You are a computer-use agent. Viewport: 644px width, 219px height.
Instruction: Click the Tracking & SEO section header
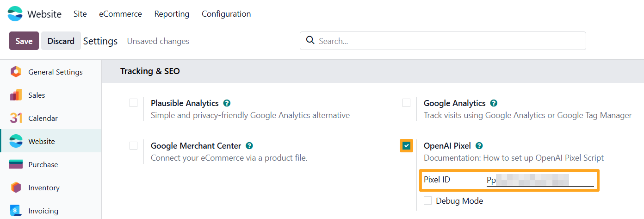[150, 71]
